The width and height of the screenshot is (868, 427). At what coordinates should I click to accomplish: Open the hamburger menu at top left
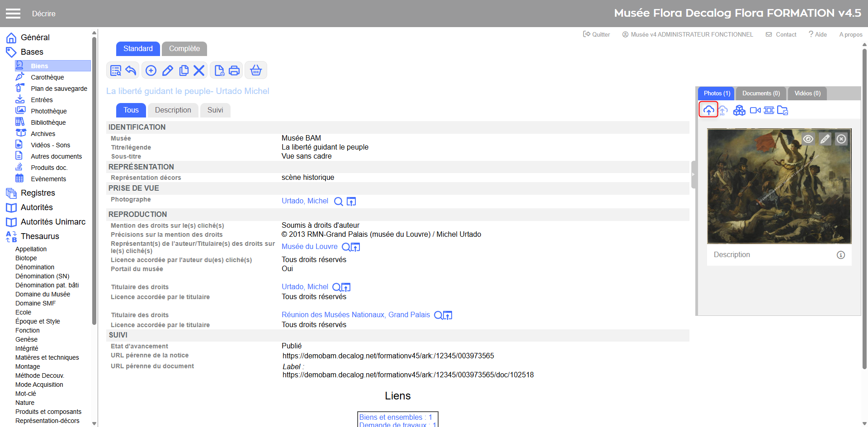[x=13, y=14]
